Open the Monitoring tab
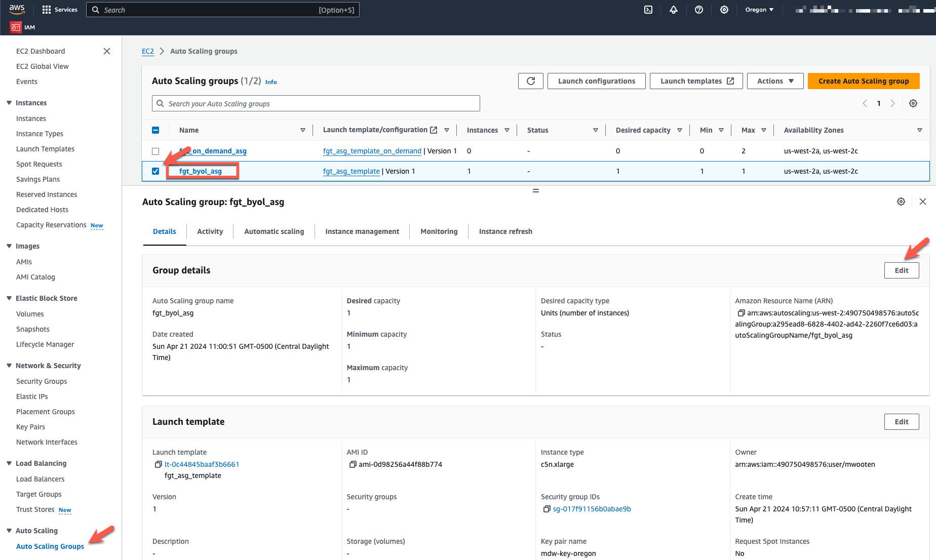Screen dimensions: 936x560 pos(439,231)
